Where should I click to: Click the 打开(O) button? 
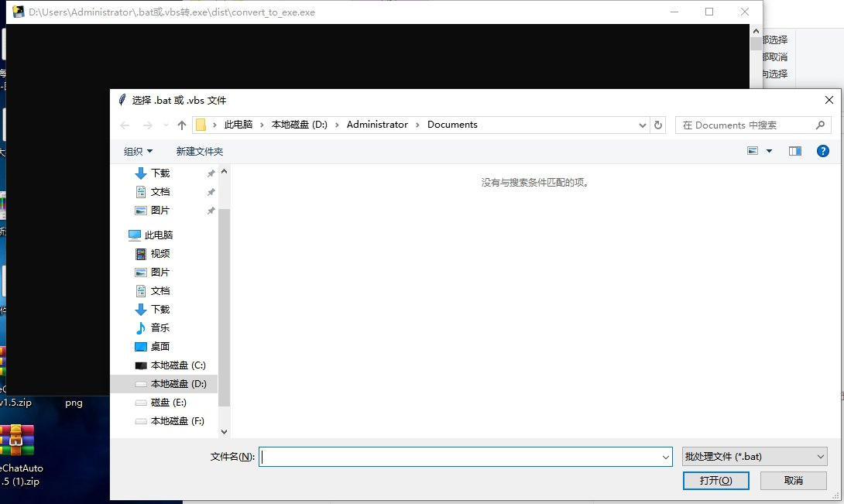coord(715,480)
